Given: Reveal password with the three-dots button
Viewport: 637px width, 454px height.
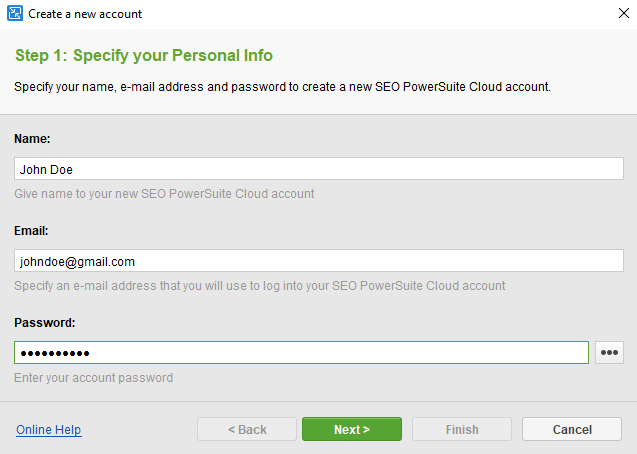Looking at the screenshot, I should pos(609,352).
